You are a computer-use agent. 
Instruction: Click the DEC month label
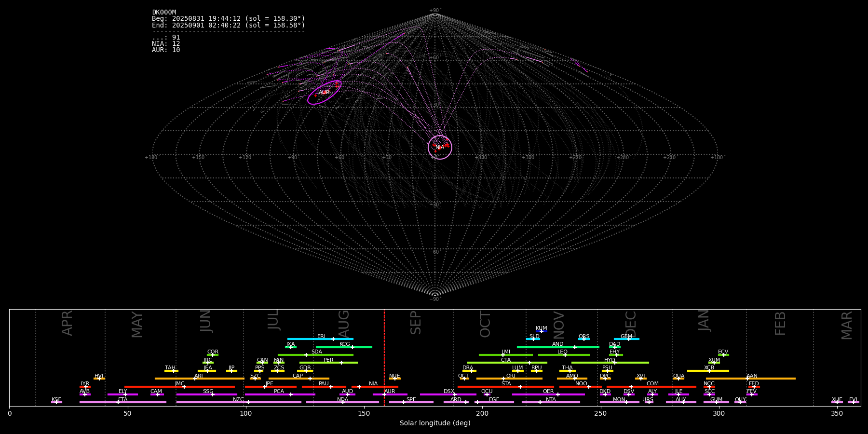(631, 324)
